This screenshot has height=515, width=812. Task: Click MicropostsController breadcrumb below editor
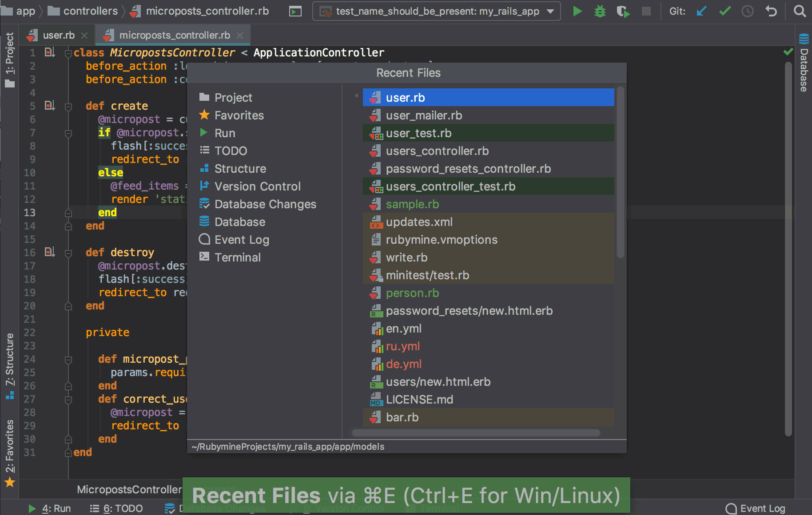[x=129, y=489]
